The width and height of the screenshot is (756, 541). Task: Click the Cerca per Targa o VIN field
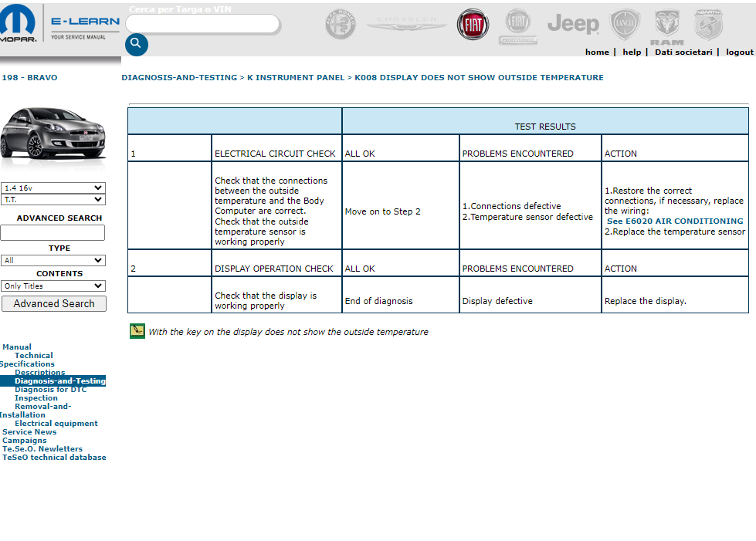pyautogui.click(x=202, y=24)
